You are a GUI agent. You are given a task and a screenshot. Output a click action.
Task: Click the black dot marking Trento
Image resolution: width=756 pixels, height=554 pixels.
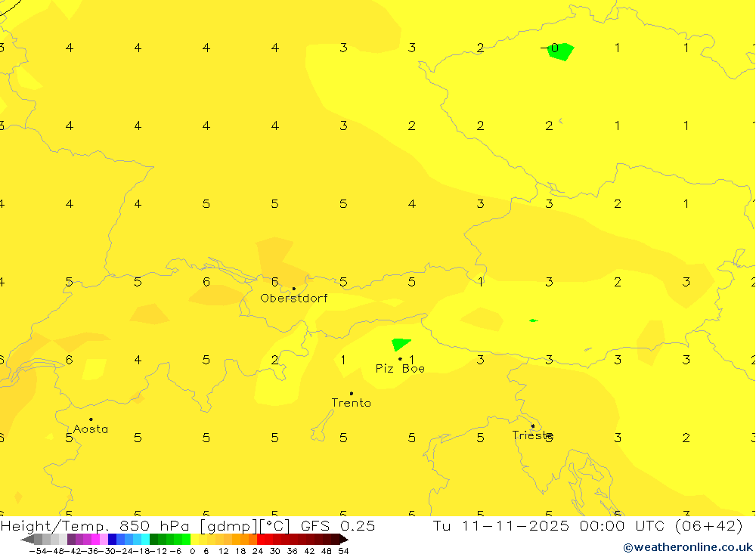(x=352, y=394)
